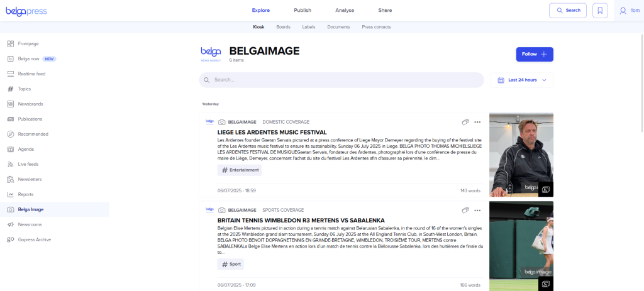Select the Press contacts sub-tab
644x291 pixels.
click(x=376, y=27)
